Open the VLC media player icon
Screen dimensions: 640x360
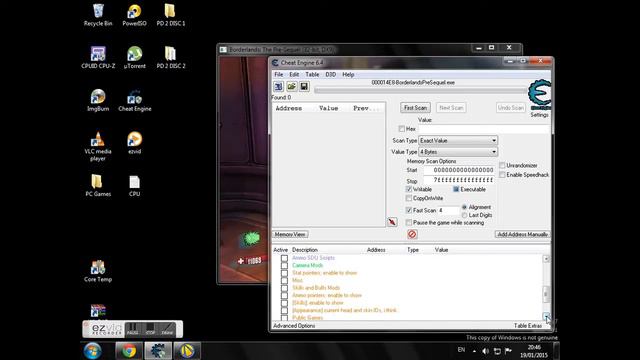coord(98,147)
